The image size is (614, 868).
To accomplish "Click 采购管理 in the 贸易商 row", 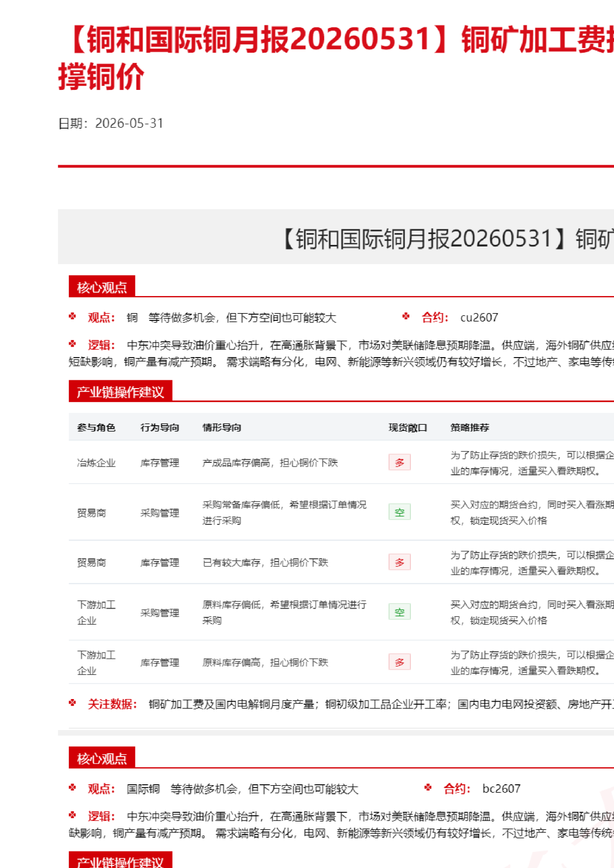I will (160, 513).
